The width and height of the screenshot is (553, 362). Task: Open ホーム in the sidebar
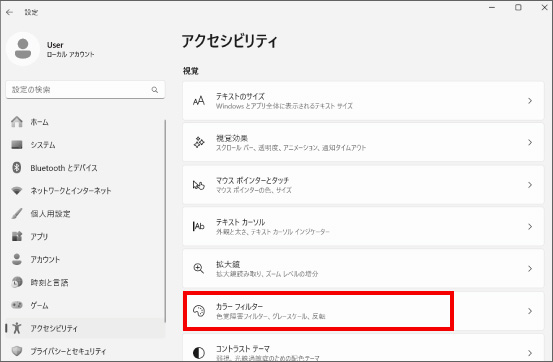pyautogui.click(x=85, y=122)
